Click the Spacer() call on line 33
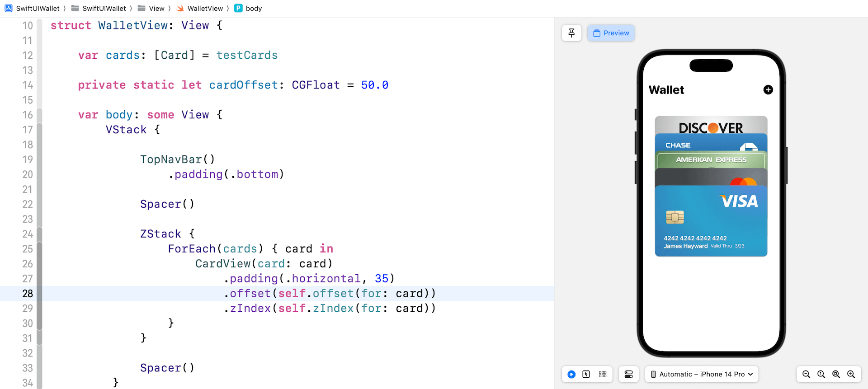 coord(167,368)
